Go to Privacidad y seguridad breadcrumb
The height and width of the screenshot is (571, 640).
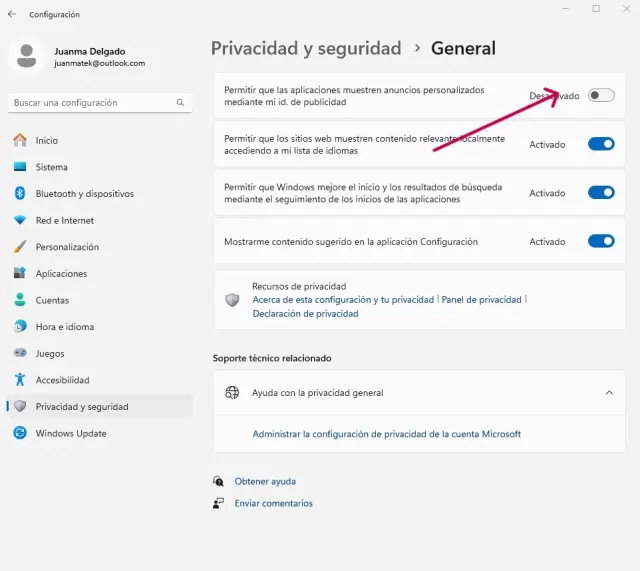[x=306, y=48]
